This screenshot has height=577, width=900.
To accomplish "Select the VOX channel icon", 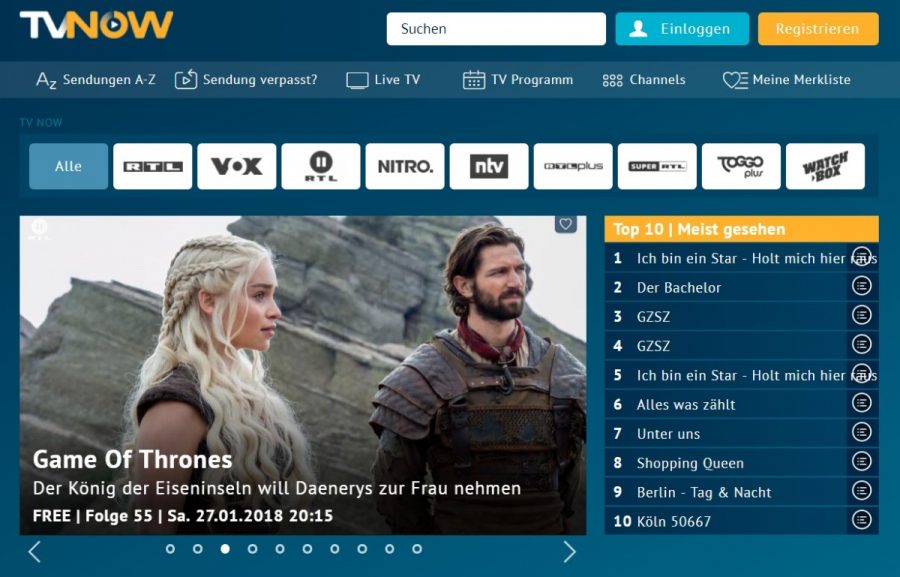I will pos(236,167).
